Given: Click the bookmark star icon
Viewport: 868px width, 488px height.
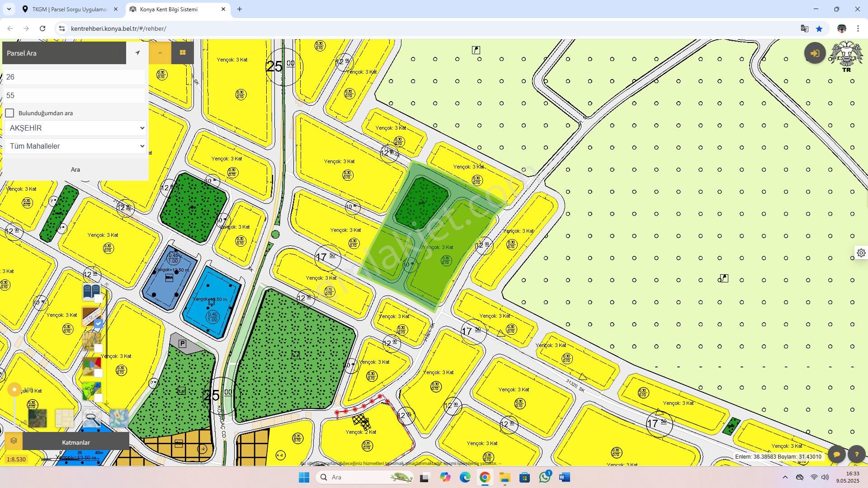Looking at the screenshot, I should [x=819, y=28].
